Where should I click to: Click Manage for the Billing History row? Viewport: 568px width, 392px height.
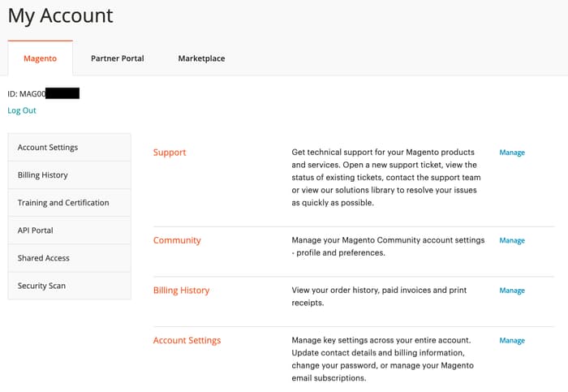tap(512, 291)
